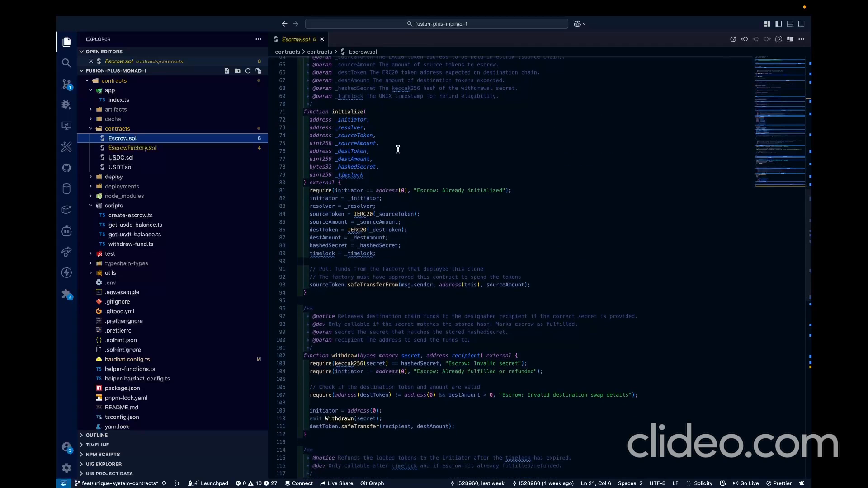Open the Source Control view

point(66,84)
